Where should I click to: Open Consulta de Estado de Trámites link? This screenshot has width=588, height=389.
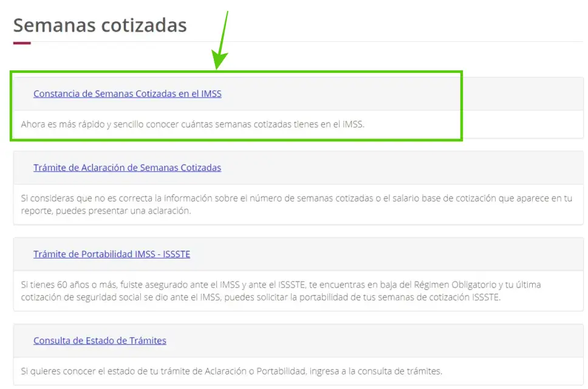[x=100, y=340]
